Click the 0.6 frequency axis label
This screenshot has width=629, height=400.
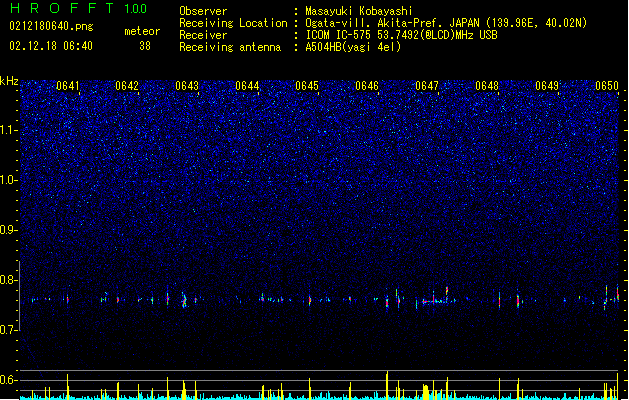click(9, 380)
